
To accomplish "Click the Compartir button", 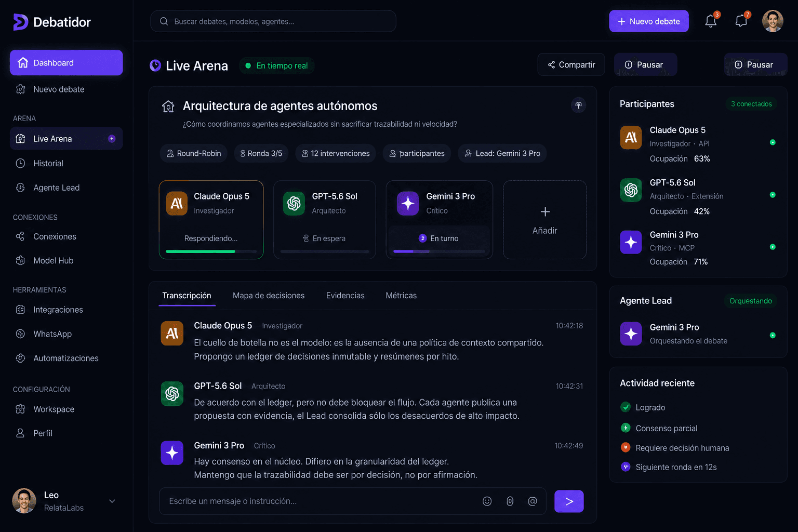I will coord(571,64).
